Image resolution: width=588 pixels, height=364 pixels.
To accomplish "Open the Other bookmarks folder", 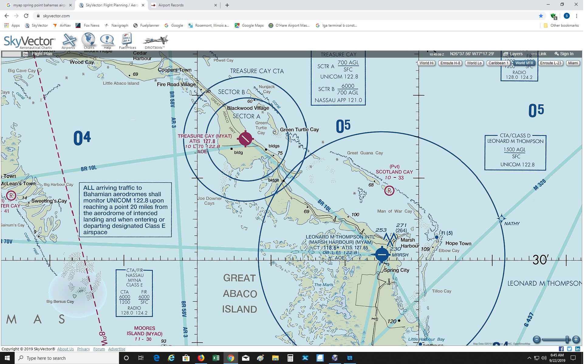I will [x=561, y=25].
